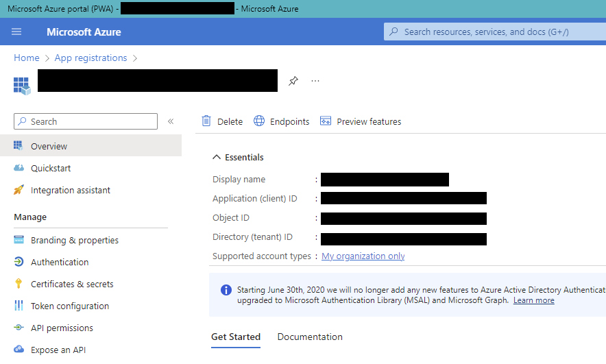This screenshot has height=364, width=606.
Task: Click the Delete trash icon
Action: pos(206,121)
